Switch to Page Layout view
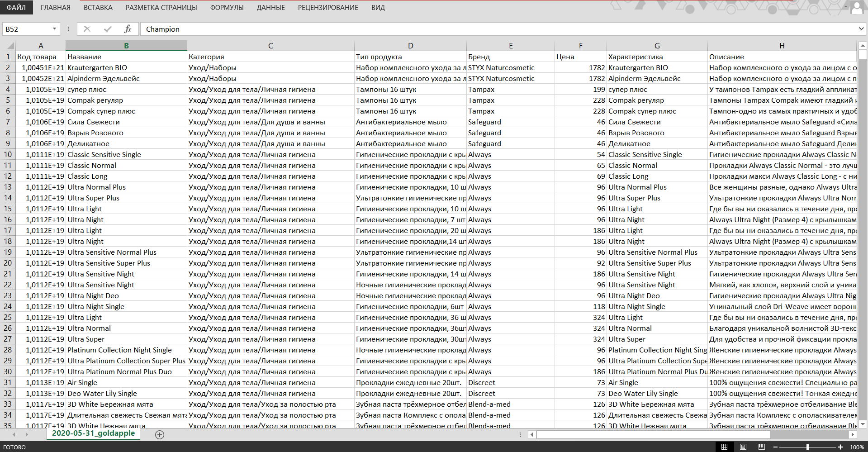868x452 pixels. [x=743, y=447]
